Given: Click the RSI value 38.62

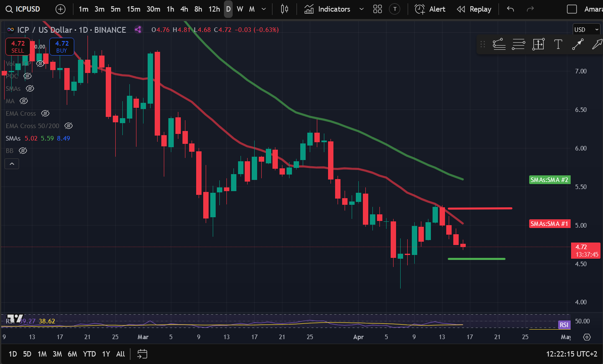Looking at the screenshot, I should [x=47, y=321].
